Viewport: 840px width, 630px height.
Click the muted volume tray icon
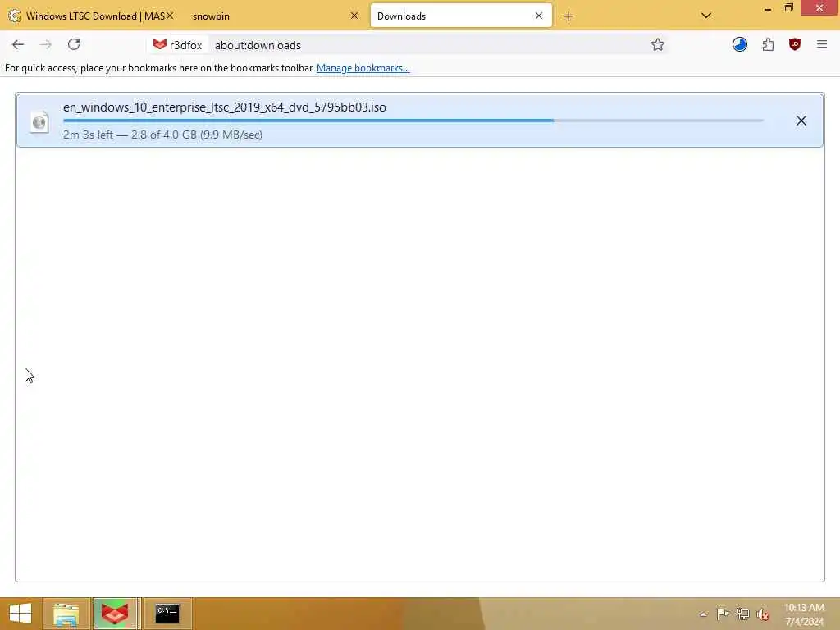[762, 614]
